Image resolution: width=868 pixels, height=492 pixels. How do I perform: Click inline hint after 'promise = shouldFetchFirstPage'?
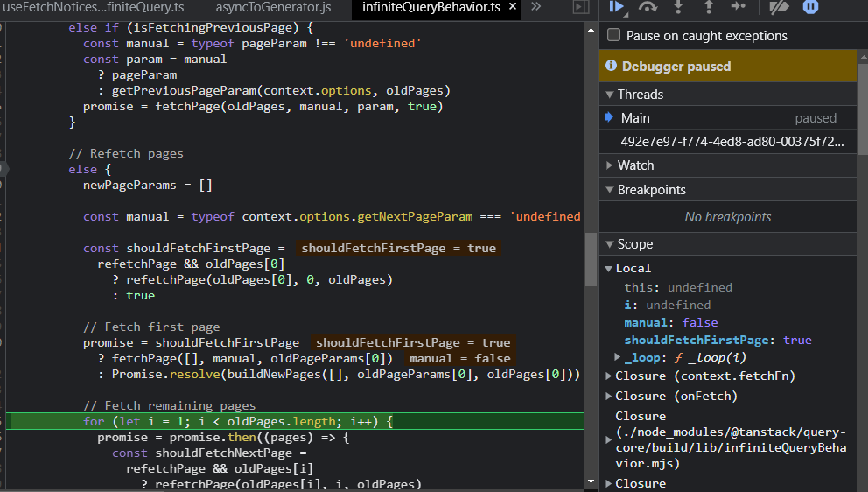pos(413,342)
